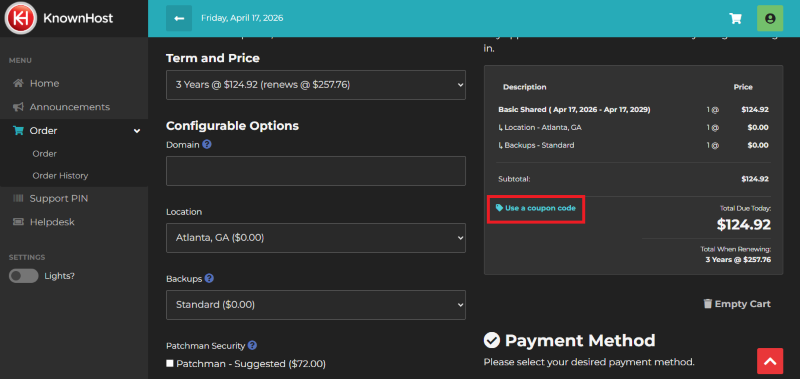Viewport: 800px width, 379px height.
Task: Click the Price column header
Action: pyautogui.click(x=743, y=87)
